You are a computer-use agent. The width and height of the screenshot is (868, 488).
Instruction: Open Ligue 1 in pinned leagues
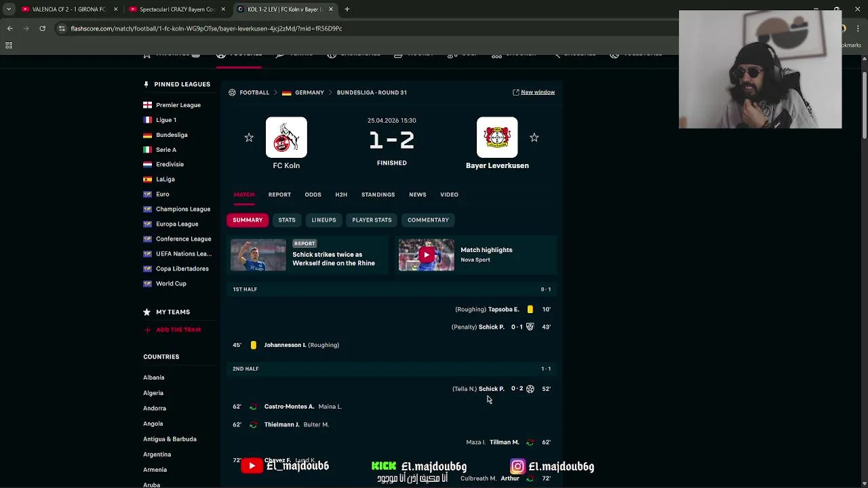[165, 120]
